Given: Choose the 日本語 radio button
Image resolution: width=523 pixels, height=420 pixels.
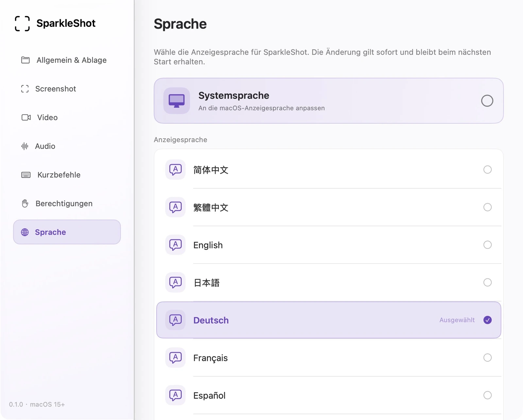Looking at the screenshot, I should coord(487,282).
